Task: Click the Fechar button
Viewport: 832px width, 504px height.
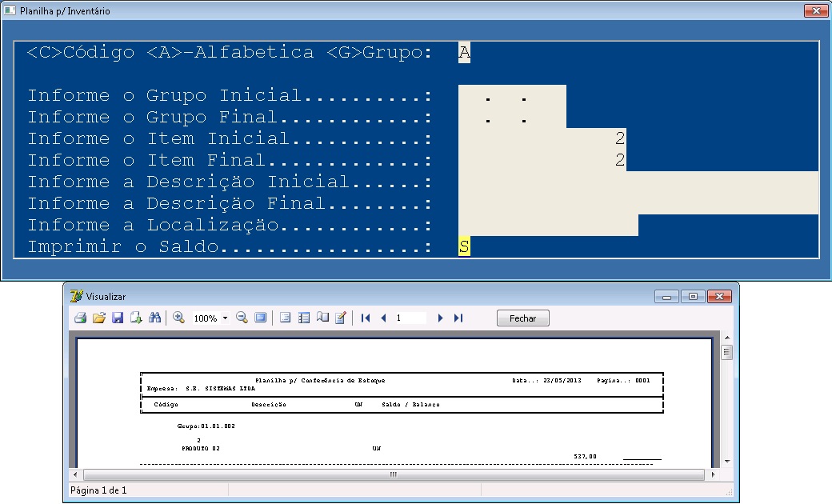Action: point(522,318)
